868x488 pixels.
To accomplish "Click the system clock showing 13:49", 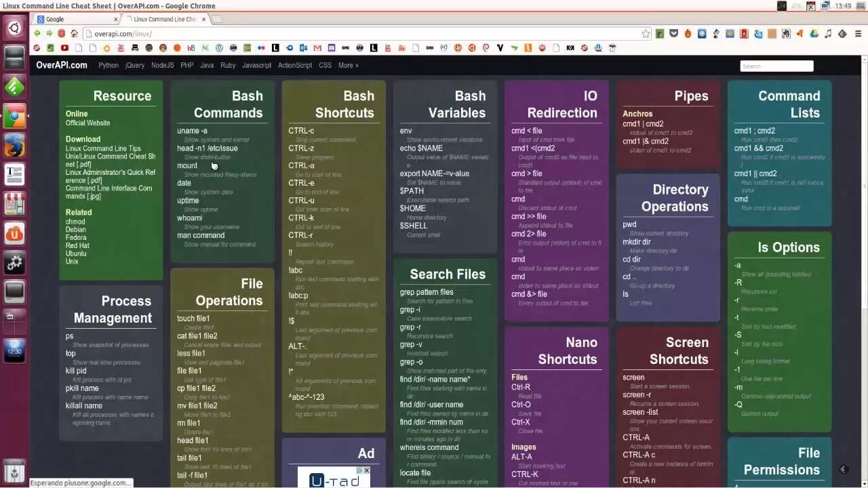I will [843, 6].
